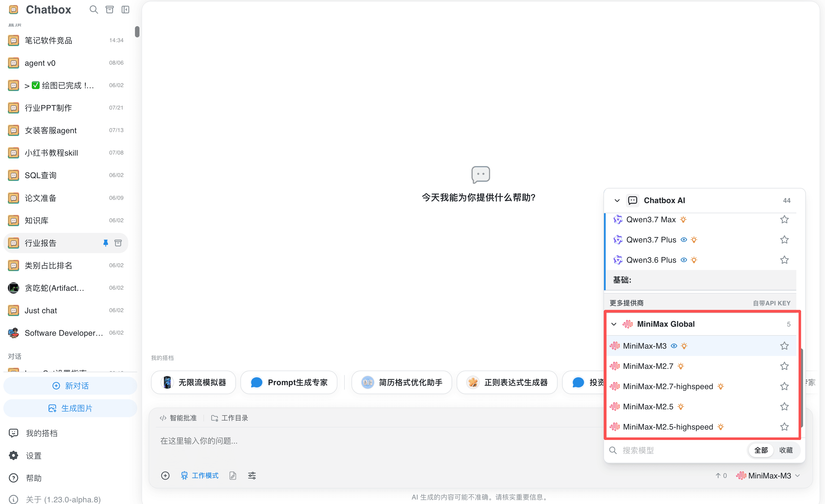Open the SQL查询 conversation
The image size is (825, 504).
coord(66,175)
